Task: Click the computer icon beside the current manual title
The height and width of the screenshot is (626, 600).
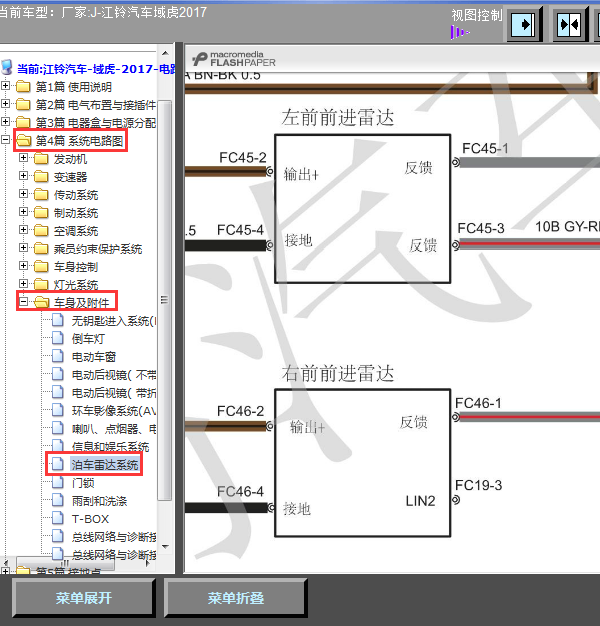Action: coord(7,68)
